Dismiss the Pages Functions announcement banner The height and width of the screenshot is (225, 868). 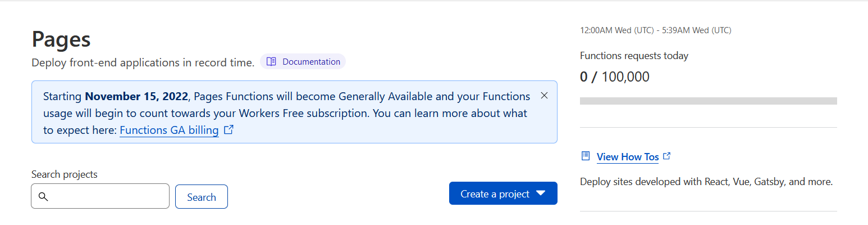click(x=544, y=96)
